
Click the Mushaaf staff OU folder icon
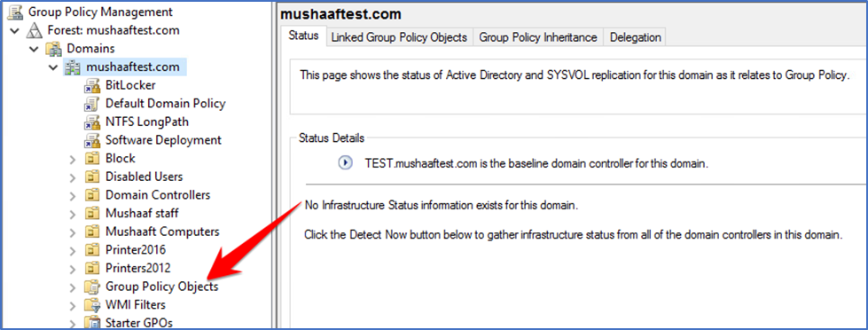pyautogui.click(x=91, y=213)
